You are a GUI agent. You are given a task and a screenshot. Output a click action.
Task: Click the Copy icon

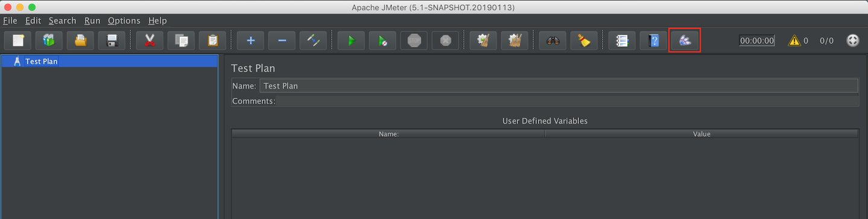tap(182, 40)
